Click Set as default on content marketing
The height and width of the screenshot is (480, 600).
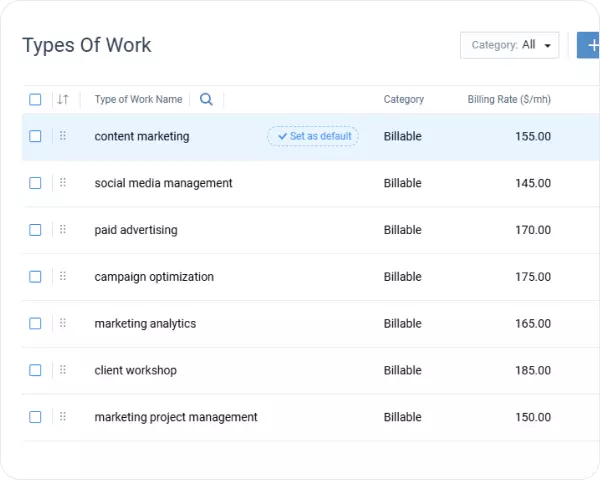click(313, 136)
